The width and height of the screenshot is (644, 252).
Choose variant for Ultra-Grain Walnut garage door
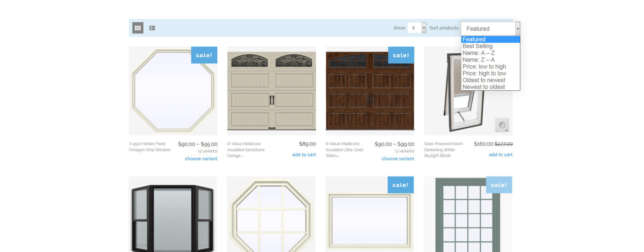[x=398, y=159]
